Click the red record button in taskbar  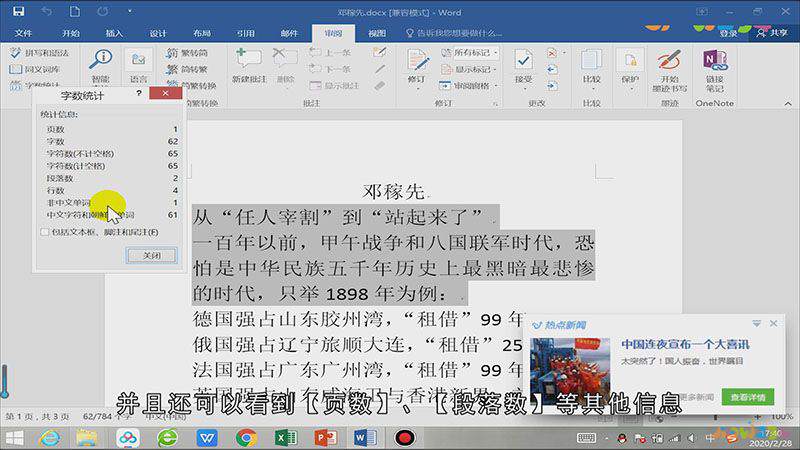click(x=405, y=438)
